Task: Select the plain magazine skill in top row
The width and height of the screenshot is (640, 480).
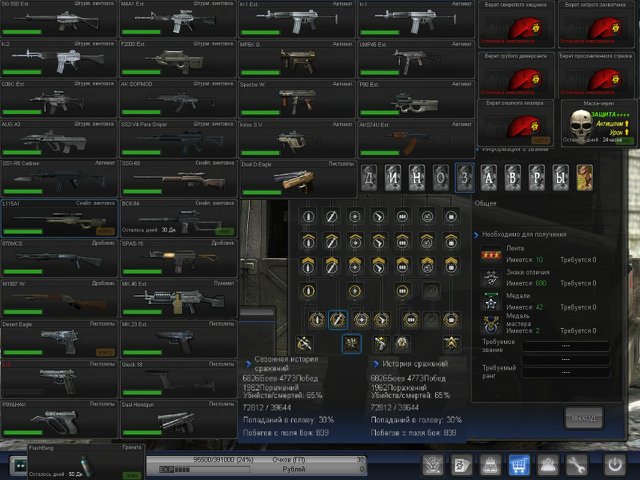Action: click(402, 216)
